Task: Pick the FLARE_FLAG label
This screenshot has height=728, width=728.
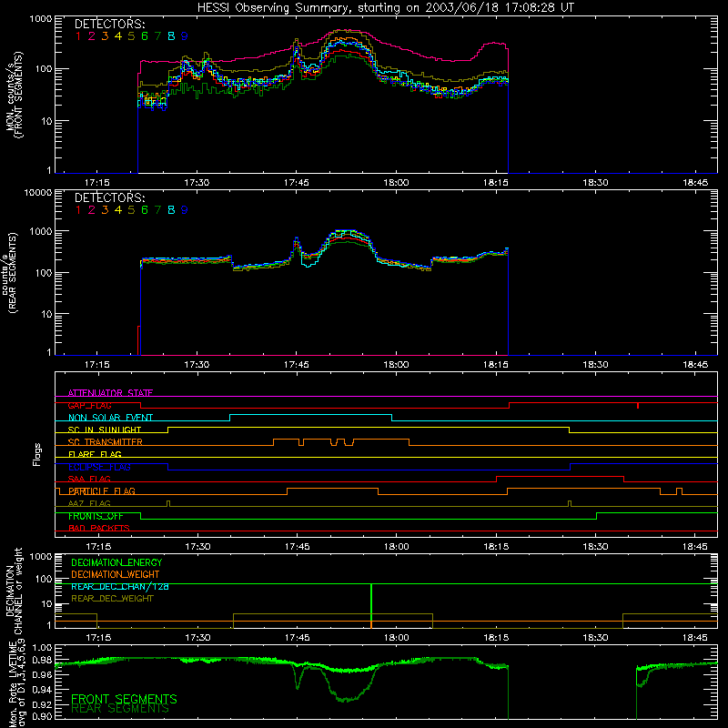Action: (x=95, y=454)
